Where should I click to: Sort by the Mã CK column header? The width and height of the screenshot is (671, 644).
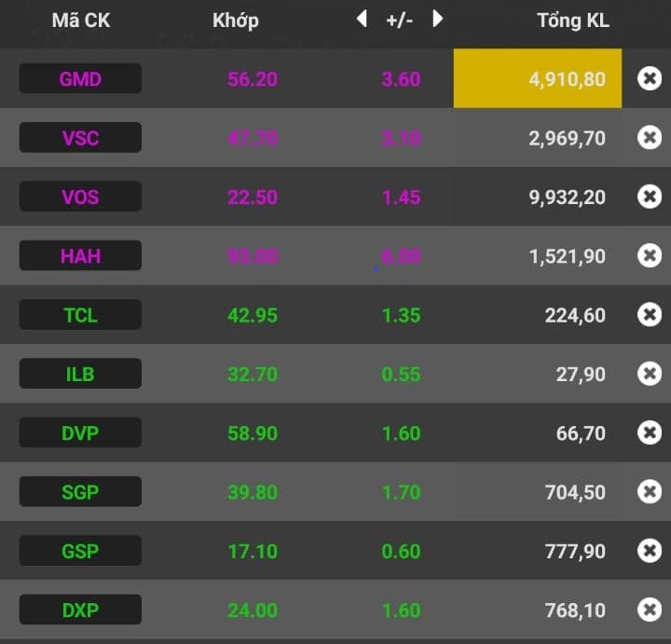[80, 21]
